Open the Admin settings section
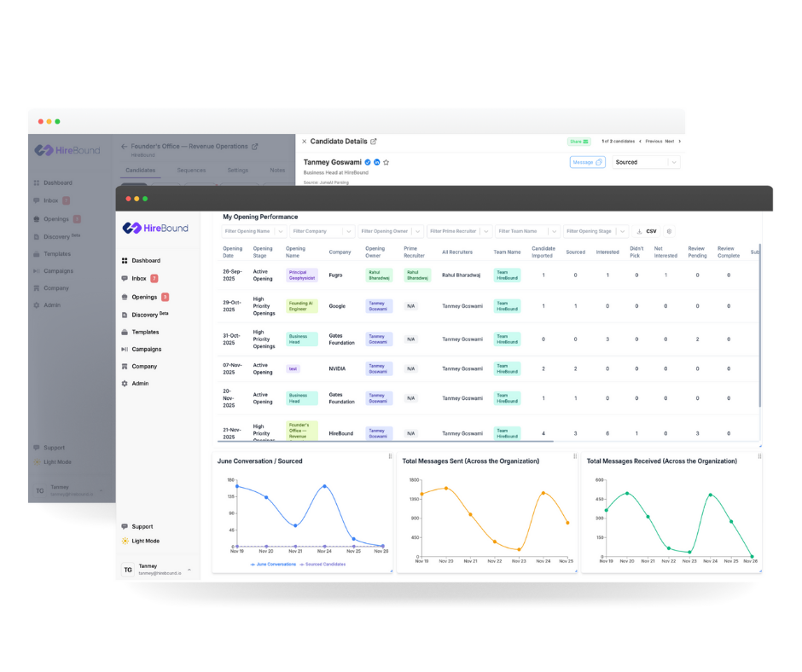 pos(142,383)
